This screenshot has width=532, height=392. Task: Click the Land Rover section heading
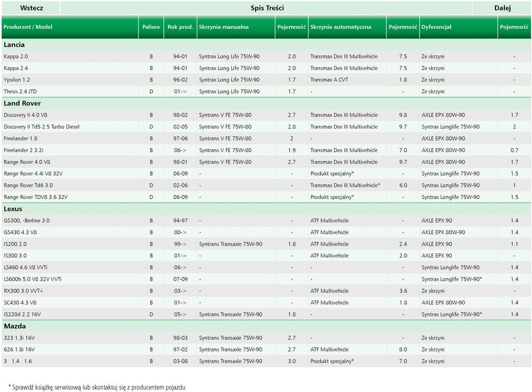click(x=22, y=103)
